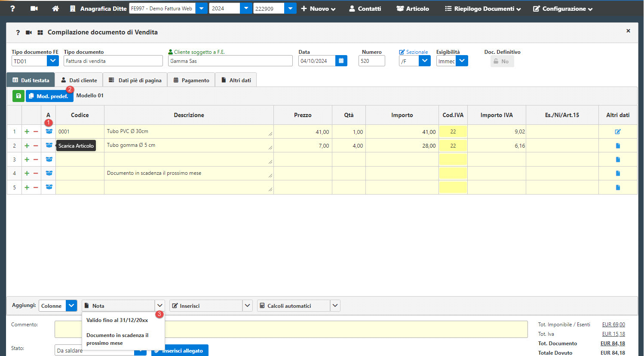
Task: Open calendar picker next to date field
Action: click(x=341, y=61)
